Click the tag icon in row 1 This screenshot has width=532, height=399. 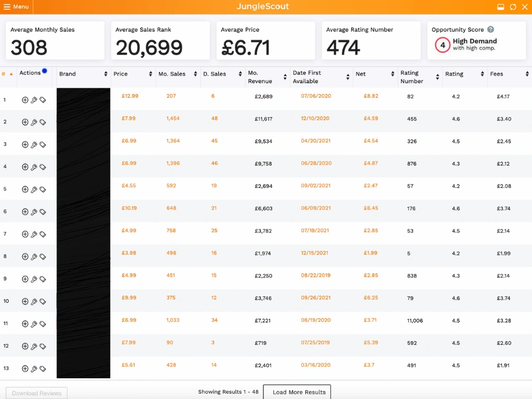(x=43, y=100)
